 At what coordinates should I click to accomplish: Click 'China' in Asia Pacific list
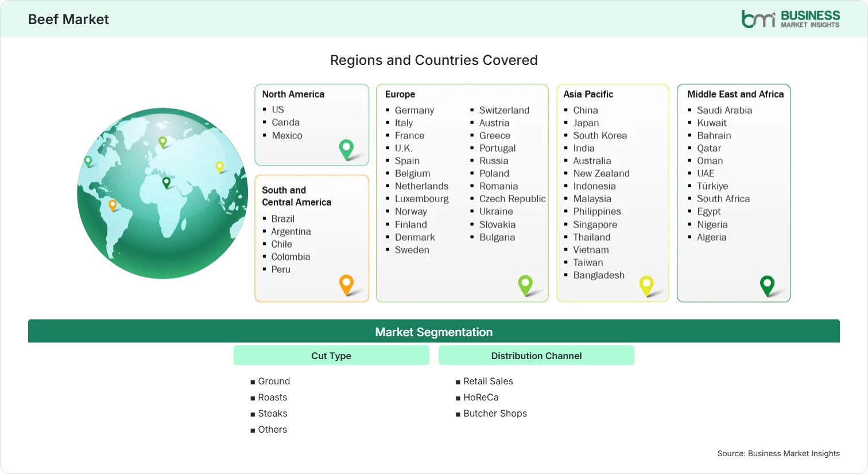pos(586,110)
